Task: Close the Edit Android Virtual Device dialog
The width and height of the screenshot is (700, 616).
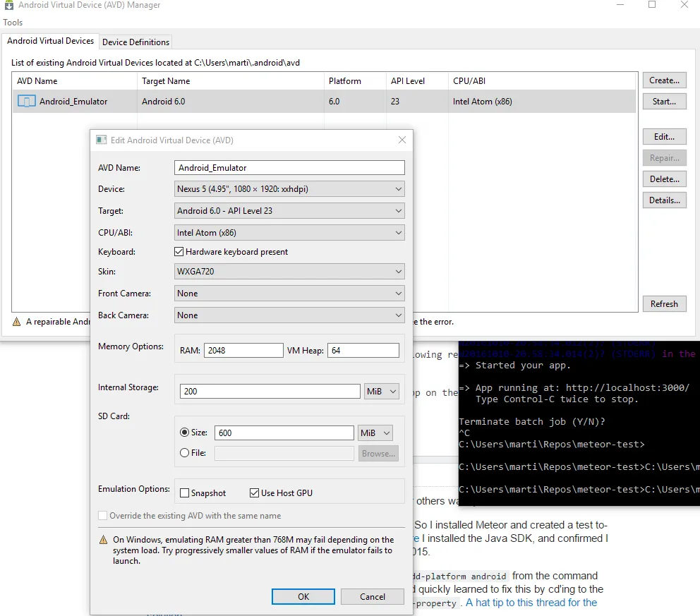Action: [x=402, y=140]
